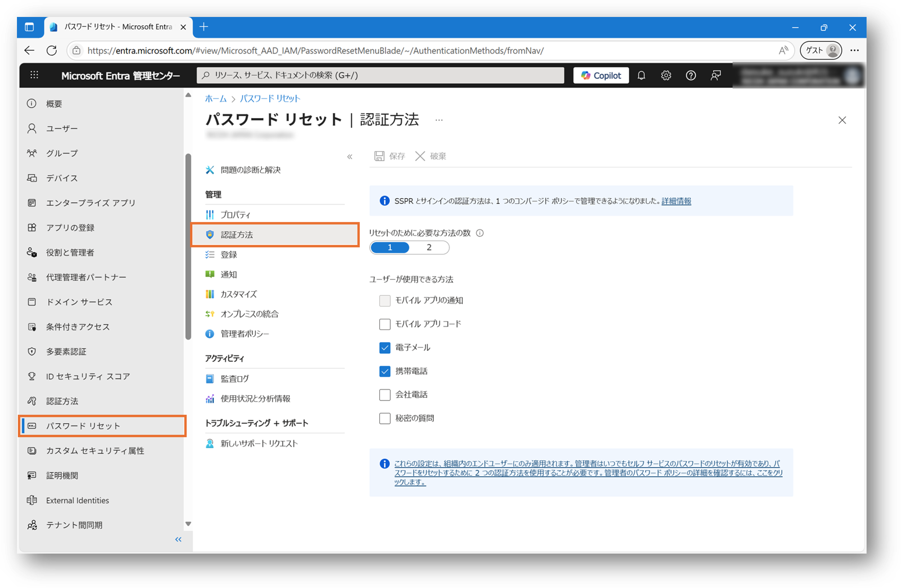Reload the page with refresh icon
This screenshot has width=901, height=588.
[51, 50]
